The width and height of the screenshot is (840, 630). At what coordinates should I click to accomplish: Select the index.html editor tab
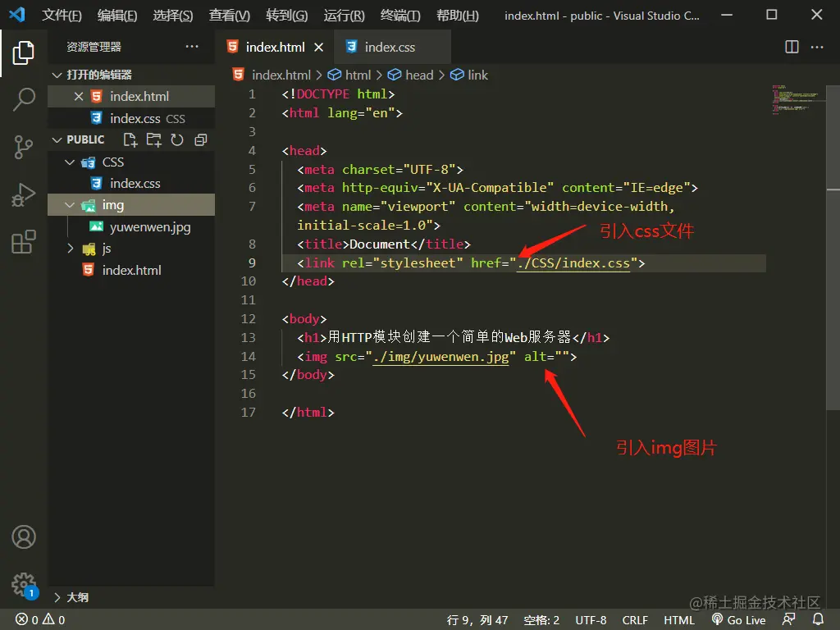point(274,47)
